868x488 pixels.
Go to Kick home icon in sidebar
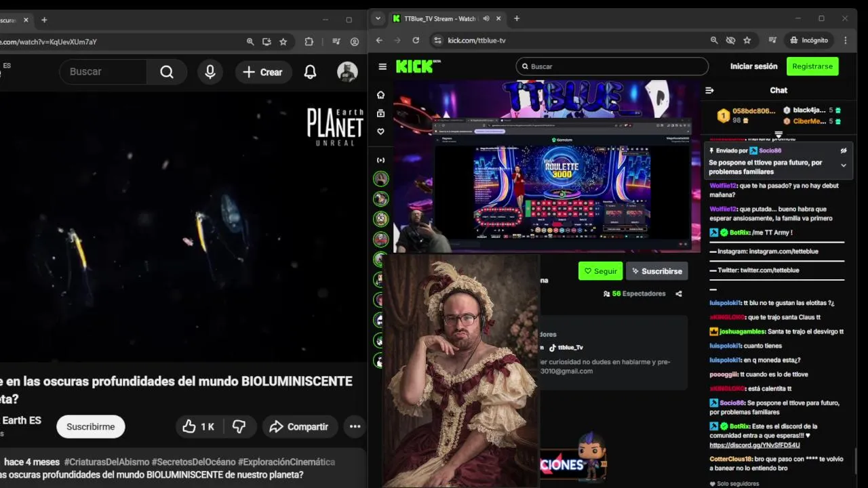point(381,95)
